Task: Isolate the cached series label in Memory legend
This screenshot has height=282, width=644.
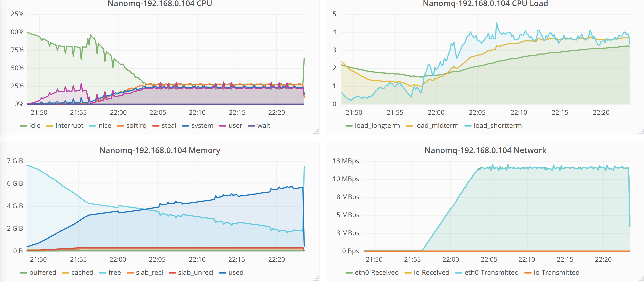Action: pos(82,273)
